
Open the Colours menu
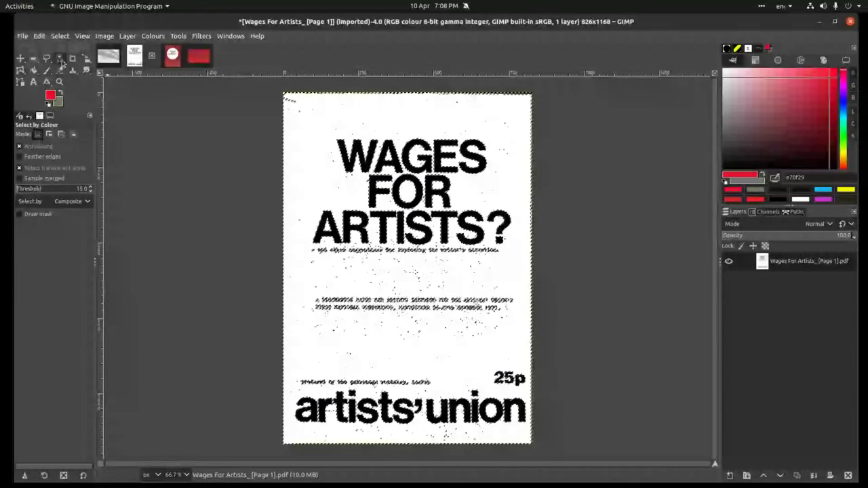click(x=153, y=36)
